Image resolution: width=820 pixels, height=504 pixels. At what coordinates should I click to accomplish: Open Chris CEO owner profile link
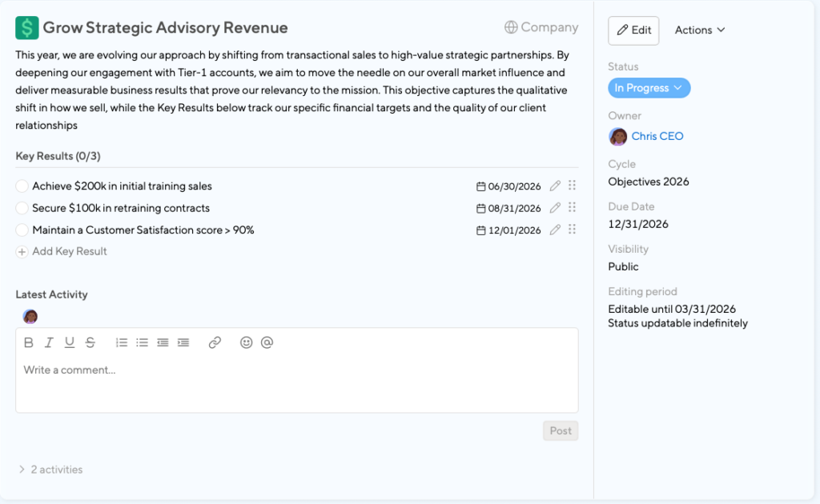pos(657,137)
